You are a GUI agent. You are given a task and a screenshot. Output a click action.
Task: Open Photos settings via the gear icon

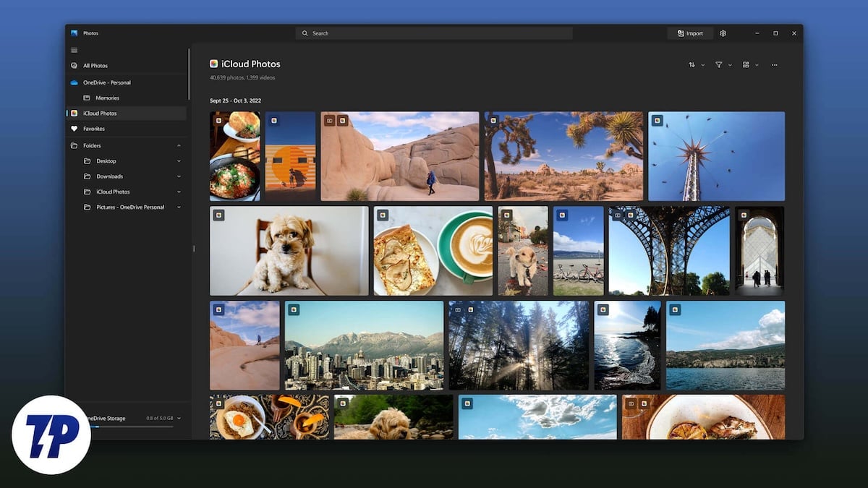coord(723,33)
